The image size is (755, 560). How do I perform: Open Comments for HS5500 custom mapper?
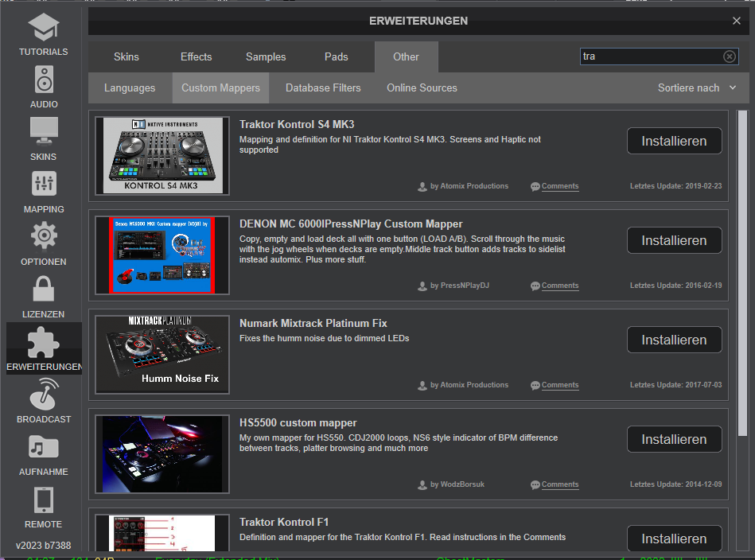(x=560, y=484)
